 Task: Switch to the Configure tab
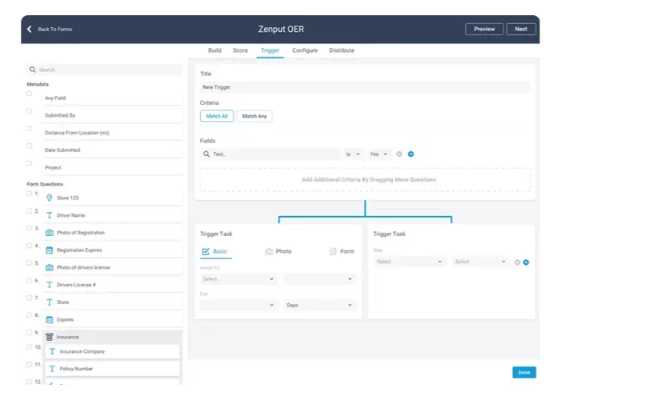click(305, 51)
